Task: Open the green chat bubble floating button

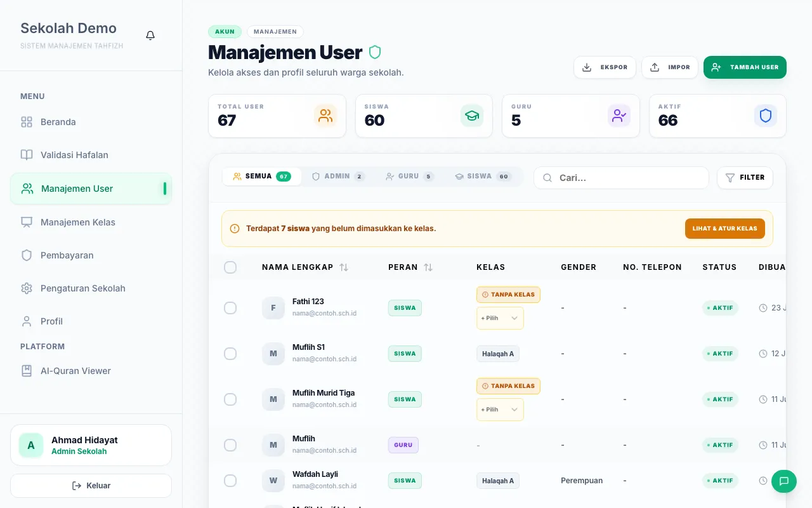Action: tap(784, 480)
